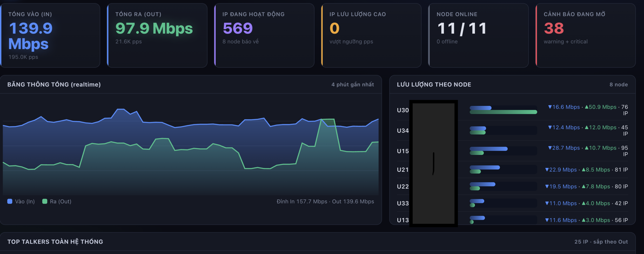Viewport: 644px width, 254px height.
Task: Open the IP lưu lượng cao card
Action: coord(371,35)
